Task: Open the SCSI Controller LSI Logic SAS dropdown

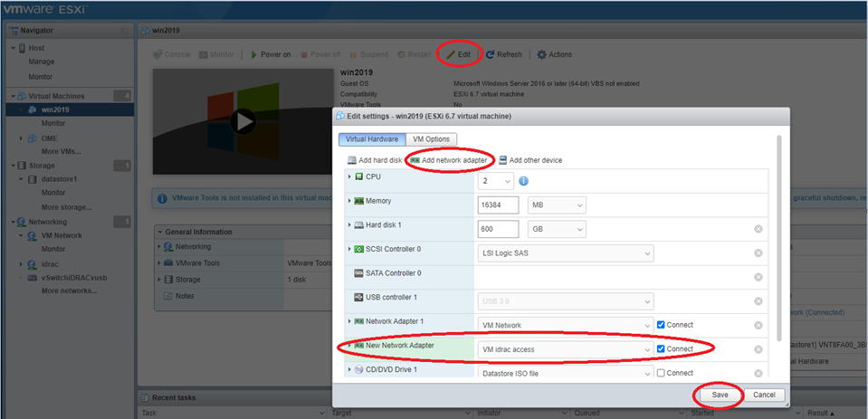Action: click(x=565, y=253)
